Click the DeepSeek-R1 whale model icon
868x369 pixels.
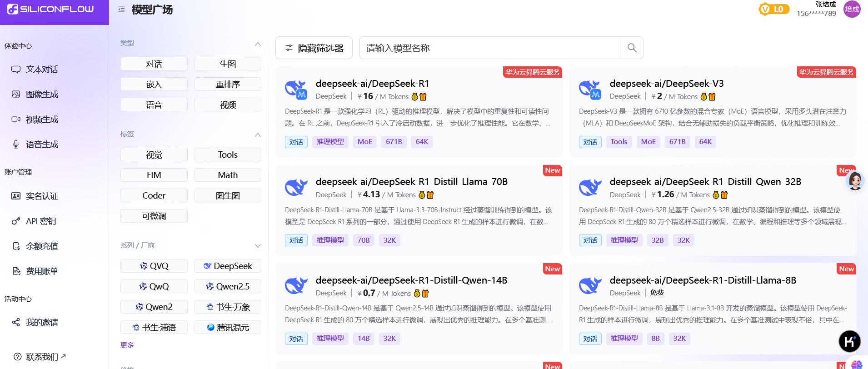point(296,89)
